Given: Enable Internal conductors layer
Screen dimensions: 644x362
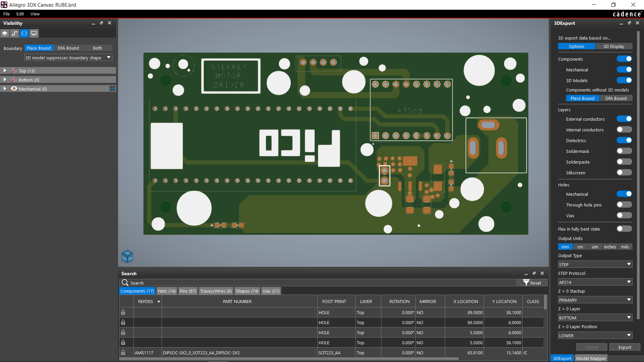Looking at the screenshot, I should coord(624,130).
